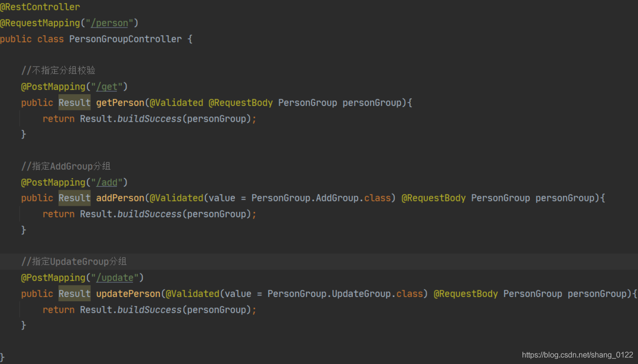Click the getPerson method name
Viewport: 638px width, 364px height.
120,103
